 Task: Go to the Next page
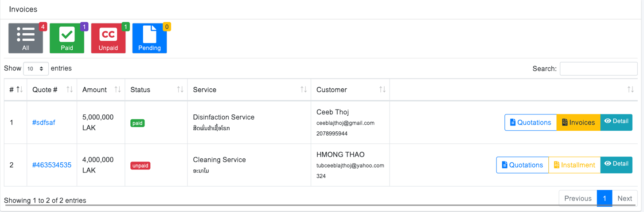pos(624,198)
